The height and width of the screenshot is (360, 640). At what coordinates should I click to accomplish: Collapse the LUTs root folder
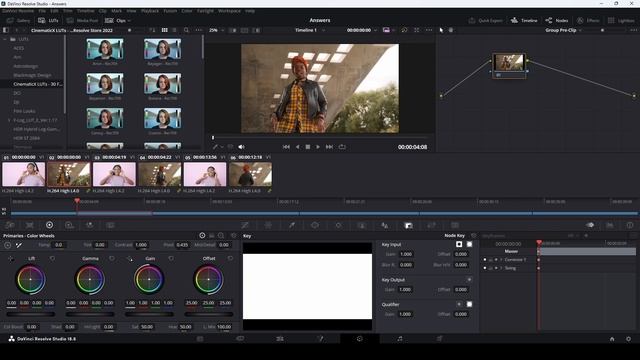5,39
